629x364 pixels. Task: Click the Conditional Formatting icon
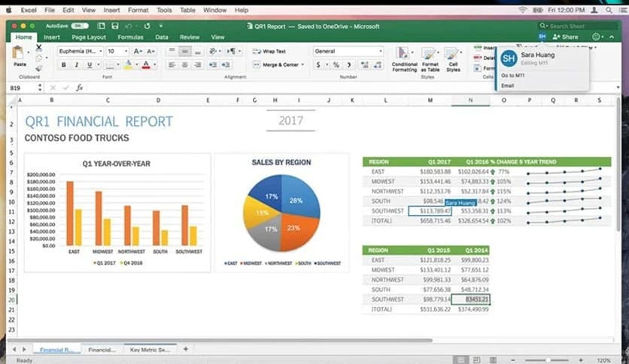pos(404,57)
